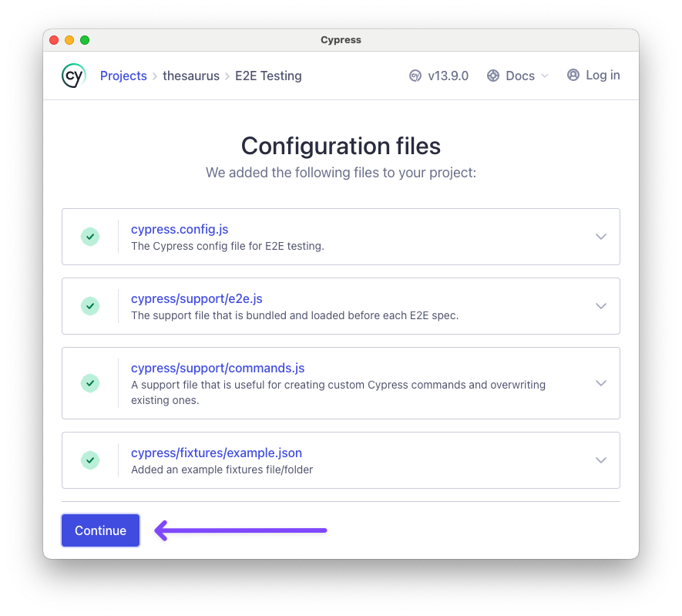Expand the cypress.config.js row chevron
This screenshot has height=616, width=682.
point(601,237)
